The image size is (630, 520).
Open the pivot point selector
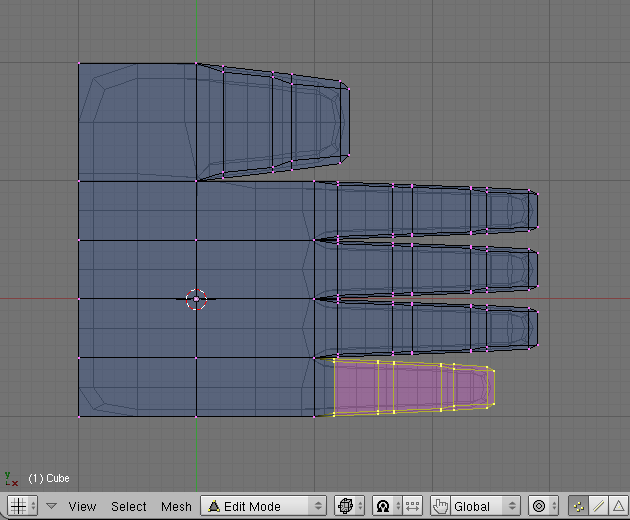click(387, 506)
